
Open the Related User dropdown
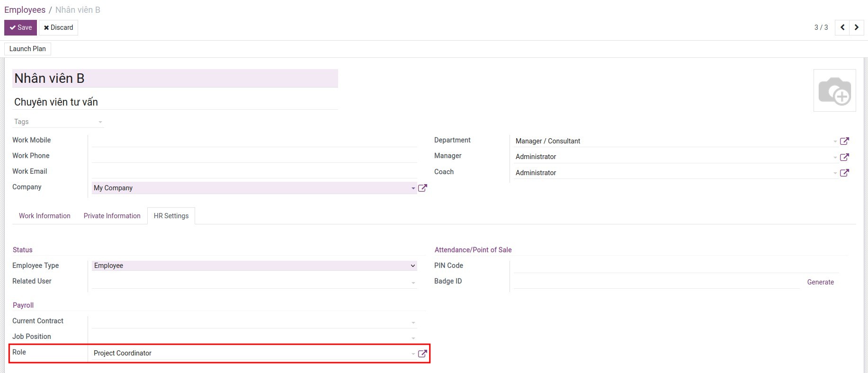(254, 282)
